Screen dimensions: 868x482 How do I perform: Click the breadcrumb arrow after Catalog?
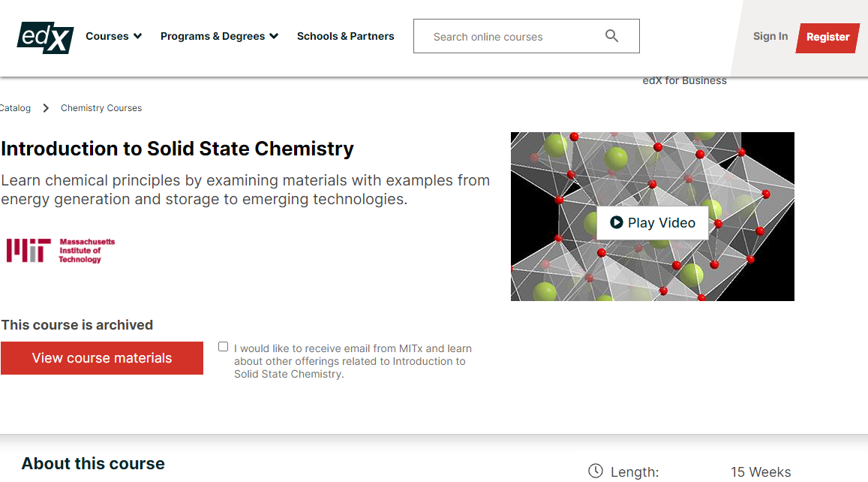coord(46,108)
